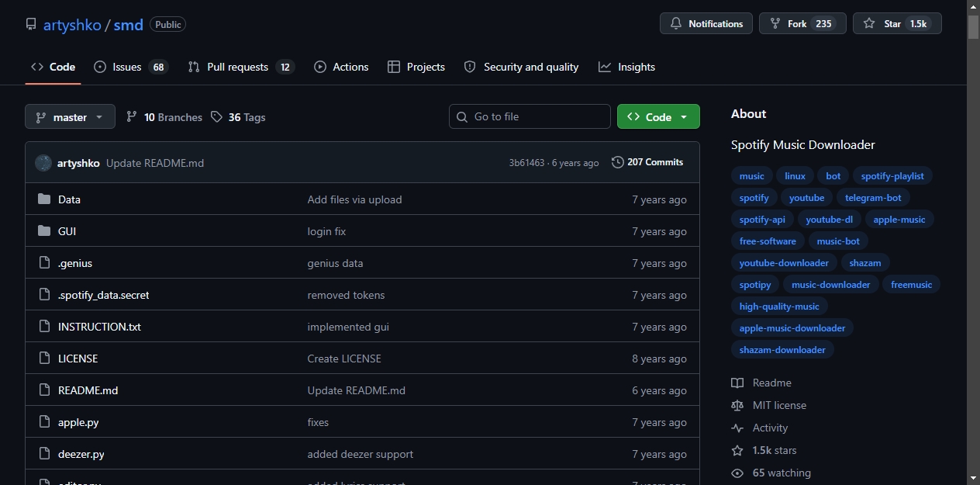Open the Pull requests tab
980x485 pixels.
pyautogui.click(x=241, y=67)
